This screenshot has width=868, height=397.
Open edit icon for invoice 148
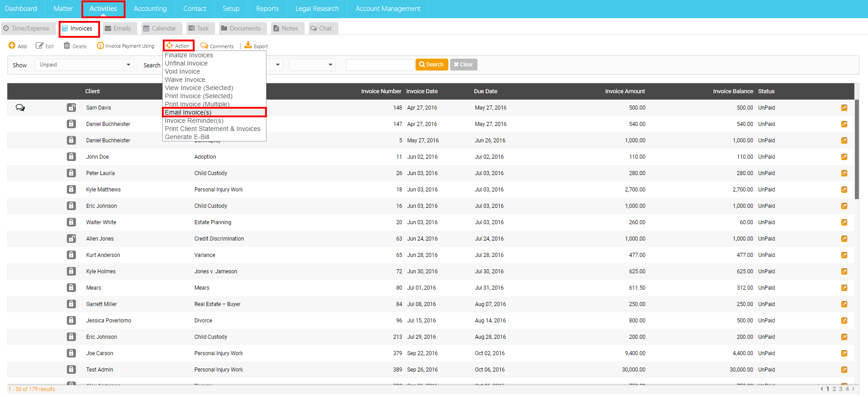point(844,108)
